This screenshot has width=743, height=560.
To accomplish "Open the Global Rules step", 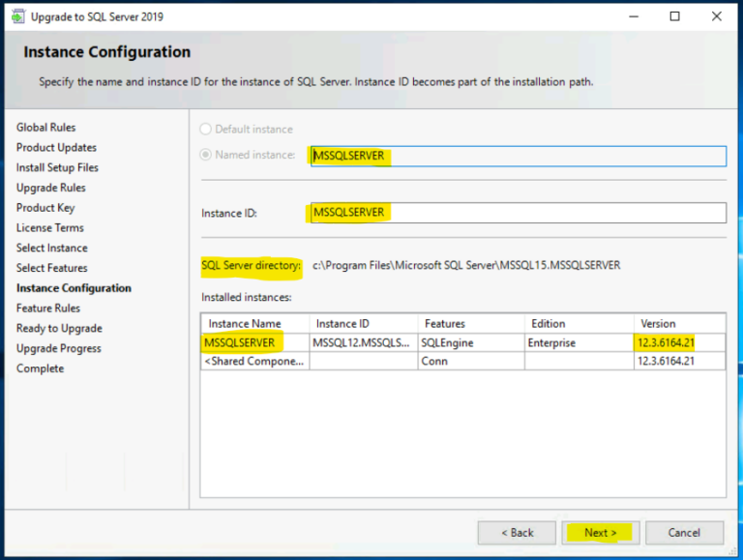I will click(x=45, y=128).
